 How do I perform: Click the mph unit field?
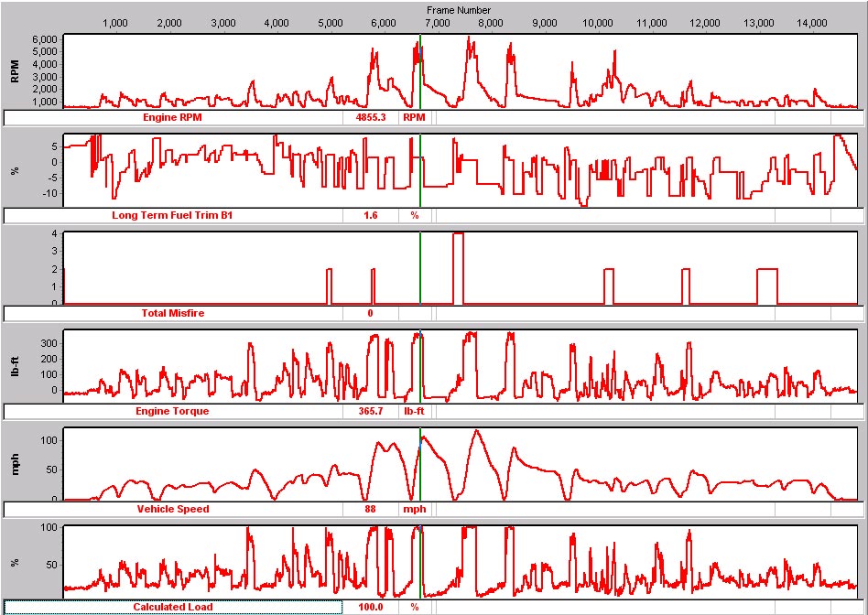click(x=415, y=509)
